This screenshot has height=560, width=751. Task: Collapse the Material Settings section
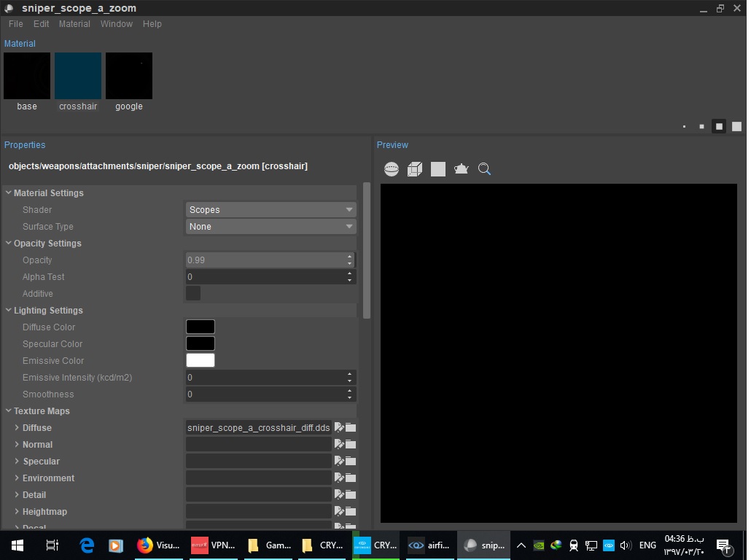pyautogui.click(x=9, y=192)
